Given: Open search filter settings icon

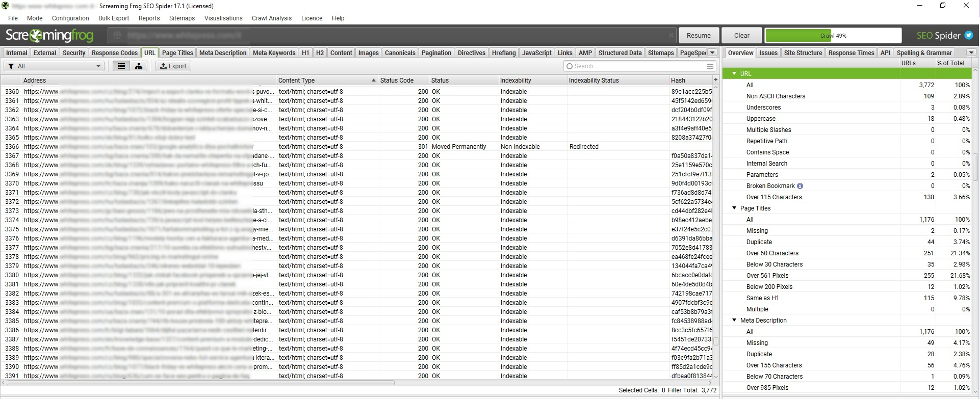Looking at the screenshot, I should [x=710, y=66].
